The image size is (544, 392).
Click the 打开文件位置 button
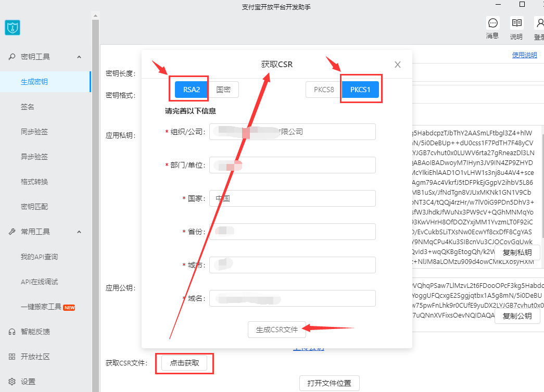(x=329, y=383)
